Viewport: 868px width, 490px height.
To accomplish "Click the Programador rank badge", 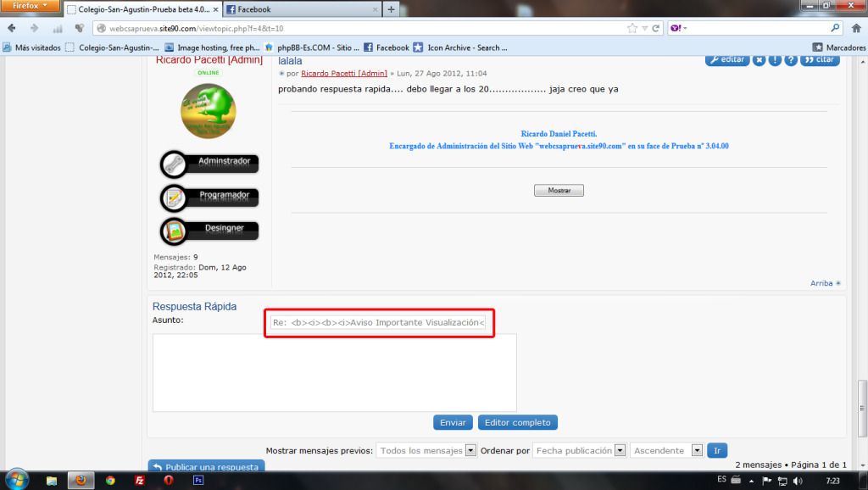I will click(x=209, y=198).
